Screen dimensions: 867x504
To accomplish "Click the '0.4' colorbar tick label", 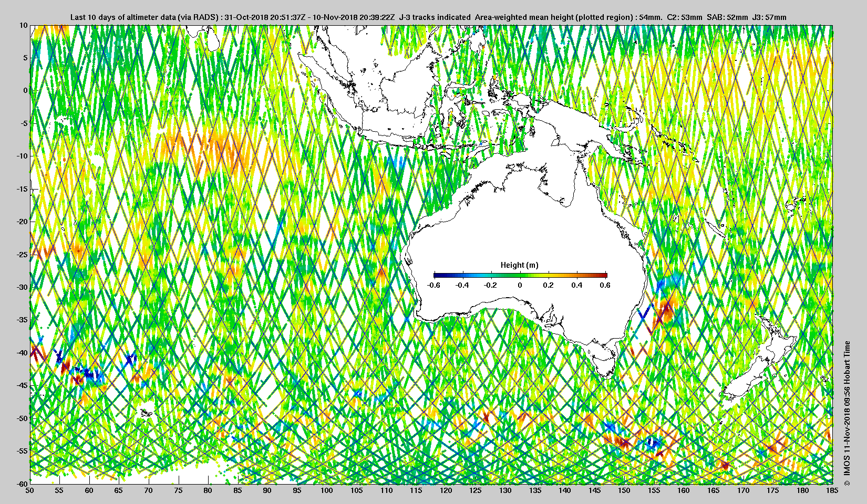I will (x=577, y=285).
